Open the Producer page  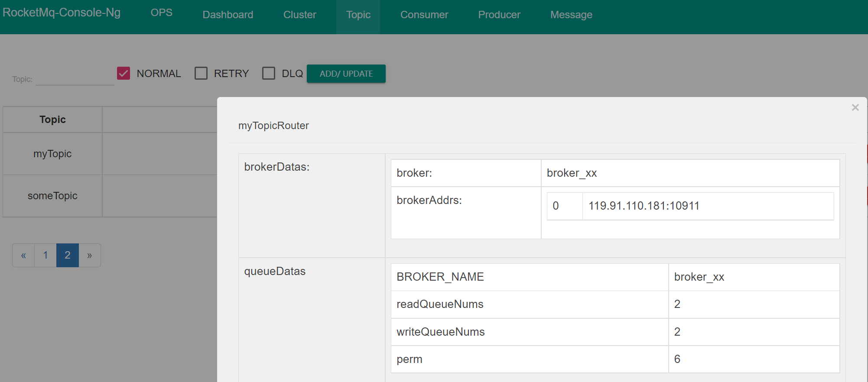[499, 15]
